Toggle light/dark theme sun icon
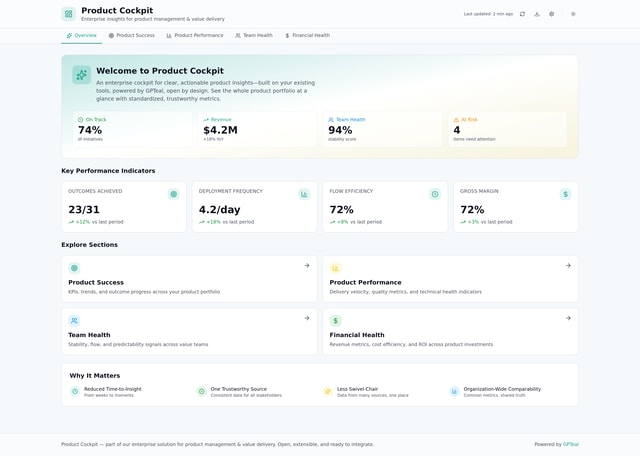 pos(573,14)
